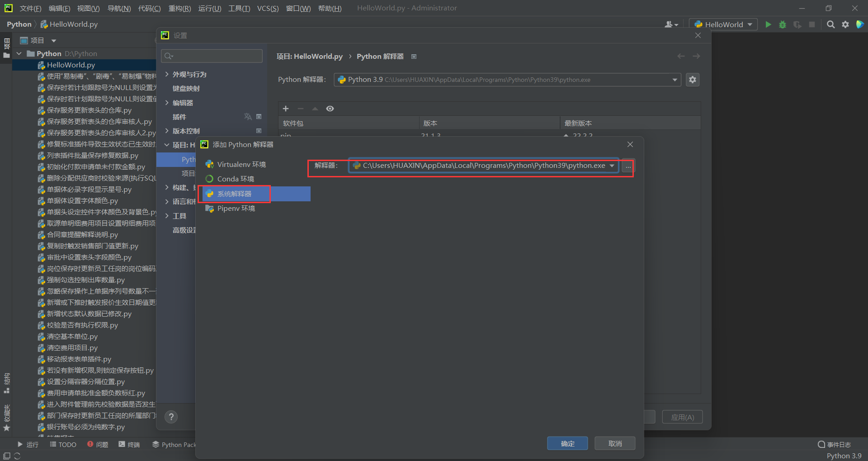
Task: Click 确定 to confirm interpreter
Action: coord(567,443)
